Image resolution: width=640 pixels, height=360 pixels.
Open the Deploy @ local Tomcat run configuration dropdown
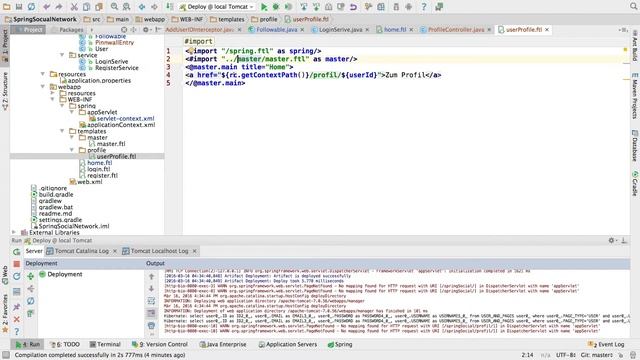point(216,7)
